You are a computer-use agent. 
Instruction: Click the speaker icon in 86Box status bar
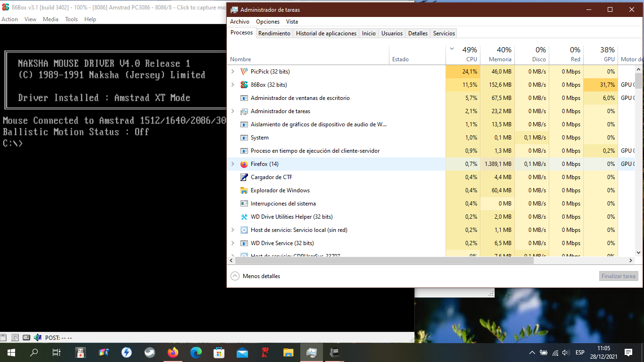click(37, 337)
